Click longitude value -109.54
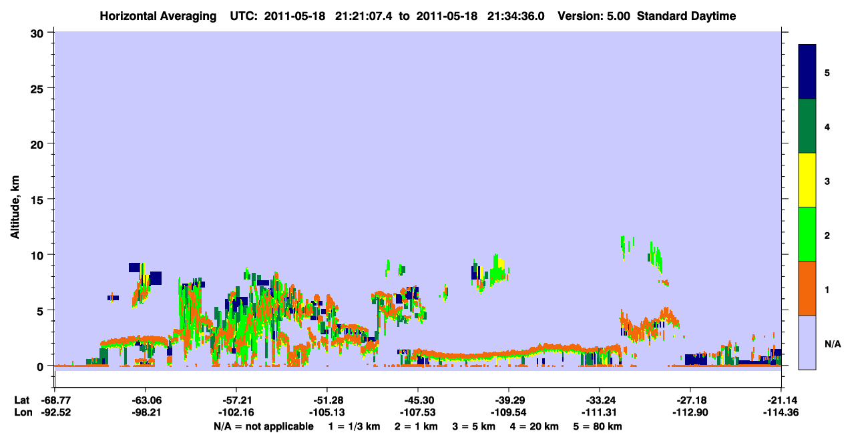 click(x=509, y=412)
